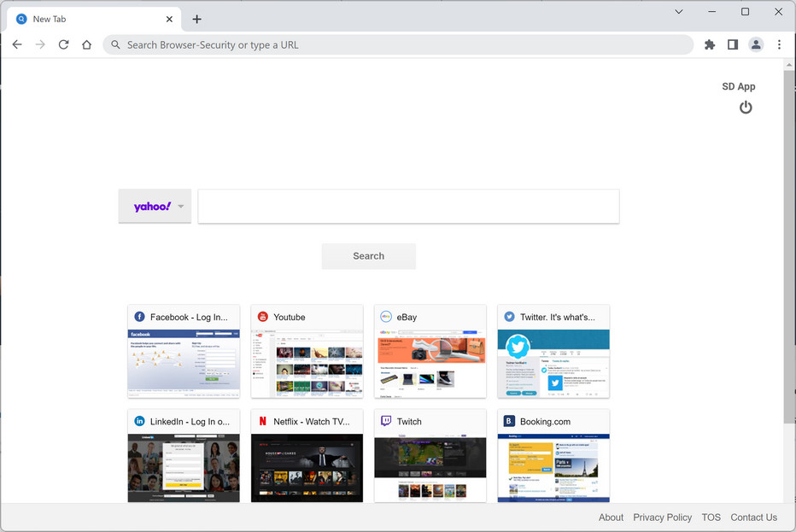The width and height of the screenshot is (796, 532).
Task: Go back using the browser back arrow
Action: [17, 44]
